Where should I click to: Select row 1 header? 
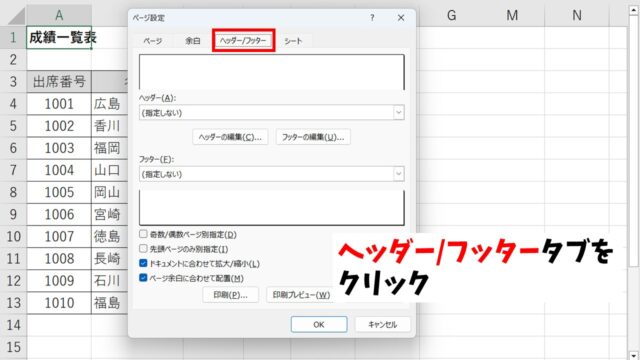click(x=13, y=38)
